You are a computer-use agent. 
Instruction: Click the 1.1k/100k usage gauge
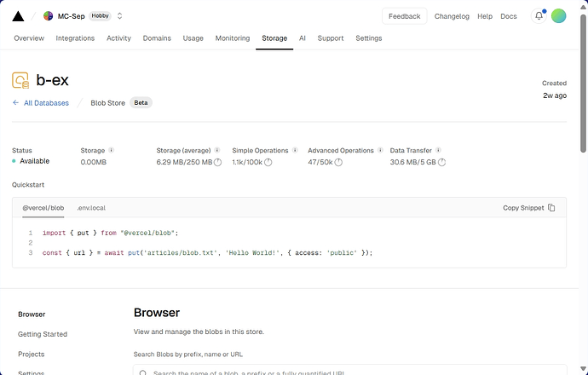[x=268, y=162]
